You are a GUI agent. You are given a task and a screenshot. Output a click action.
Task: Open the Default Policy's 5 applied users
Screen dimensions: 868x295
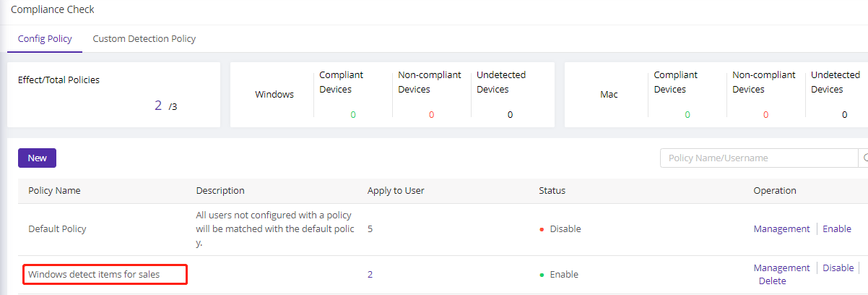coord(370,229)
